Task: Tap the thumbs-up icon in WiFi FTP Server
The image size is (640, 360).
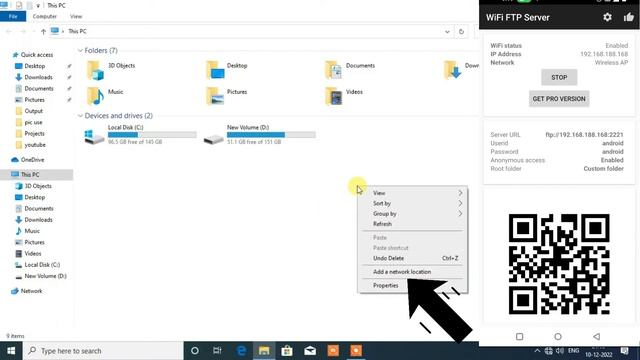Action: click(x=629, y=17)
